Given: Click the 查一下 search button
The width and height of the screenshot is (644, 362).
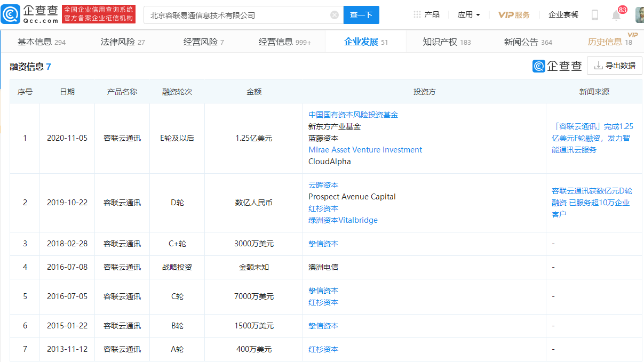Looking at the screenshot, I should click(x=361, y=15).
